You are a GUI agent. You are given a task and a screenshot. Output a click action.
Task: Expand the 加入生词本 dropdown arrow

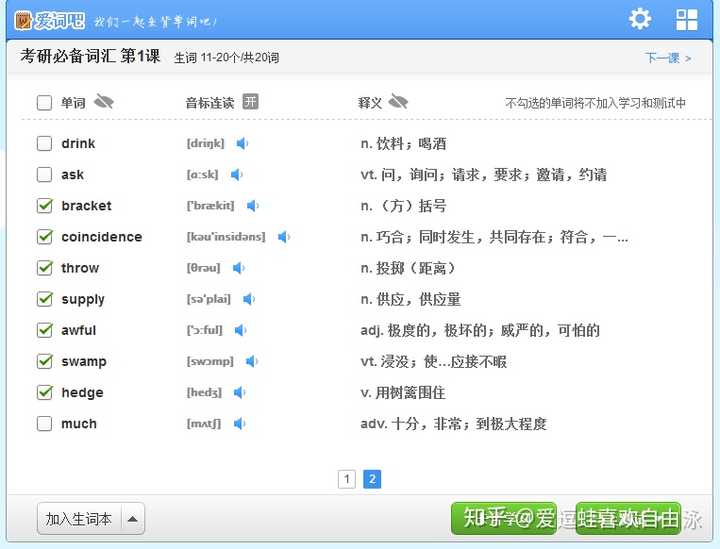[x=133, y=519]
